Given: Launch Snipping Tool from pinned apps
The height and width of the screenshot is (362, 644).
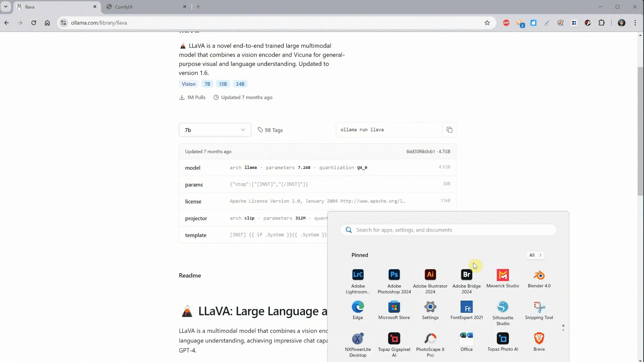Looking at the screenshot, I should [539, 307].
